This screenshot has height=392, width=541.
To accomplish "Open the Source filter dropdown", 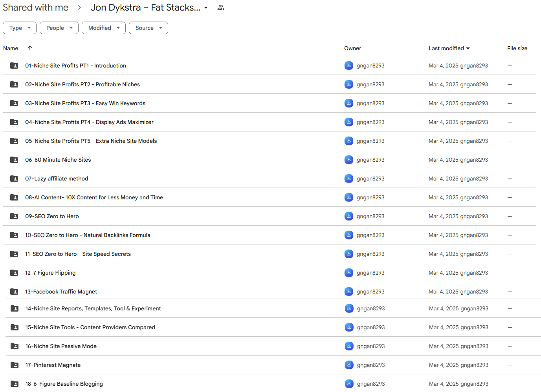I will coord(149,28).
